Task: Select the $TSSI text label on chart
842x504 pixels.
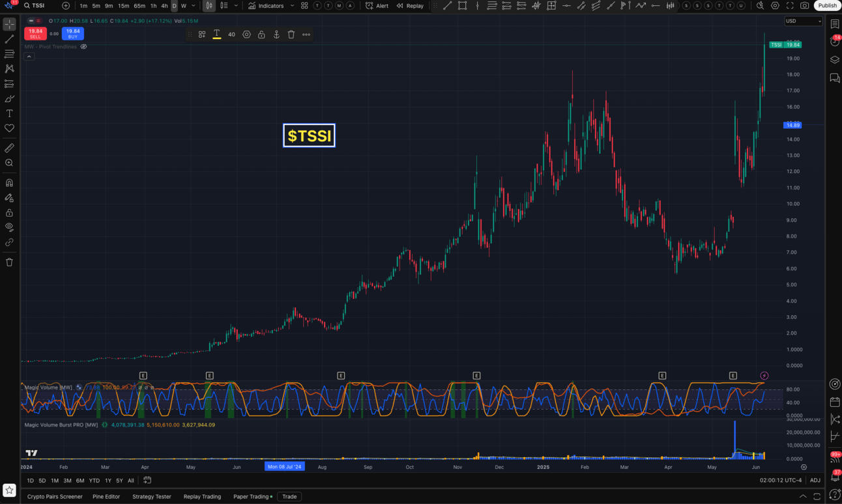Action: coord(310,135)
